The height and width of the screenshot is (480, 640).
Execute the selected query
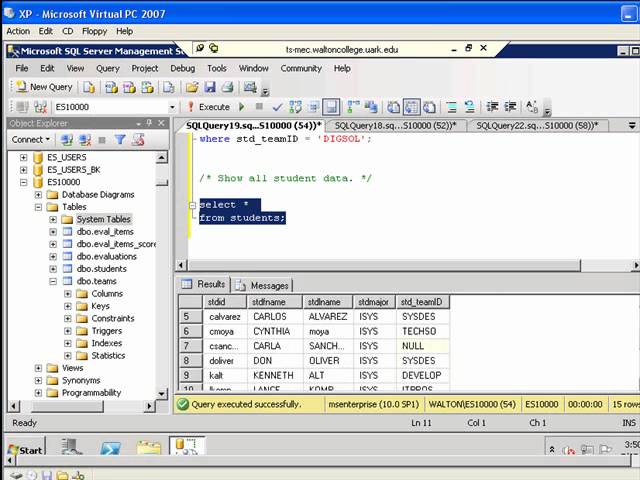point(209,107)
